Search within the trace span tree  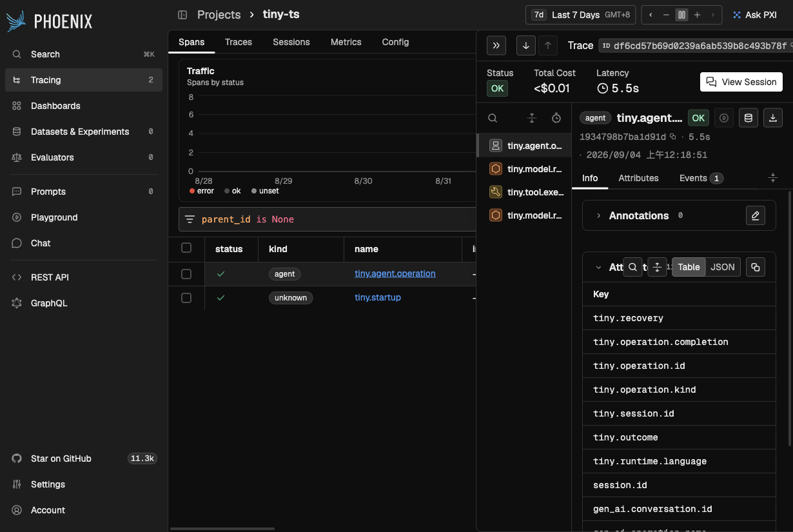pos(493,118)
